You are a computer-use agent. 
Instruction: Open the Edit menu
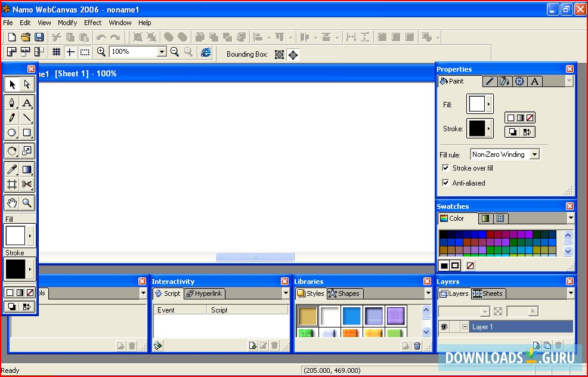[25, 23]
